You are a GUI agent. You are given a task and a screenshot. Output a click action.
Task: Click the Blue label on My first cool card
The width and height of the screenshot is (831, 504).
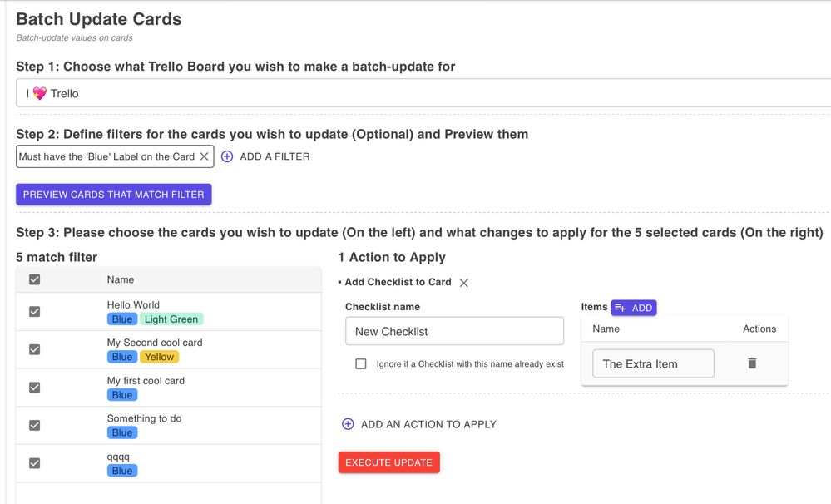[x=122, y=395]
